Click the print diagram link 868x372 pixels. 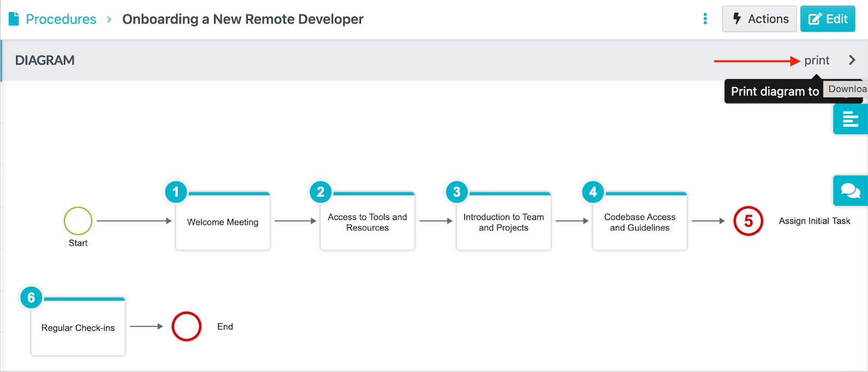point(816,60)
